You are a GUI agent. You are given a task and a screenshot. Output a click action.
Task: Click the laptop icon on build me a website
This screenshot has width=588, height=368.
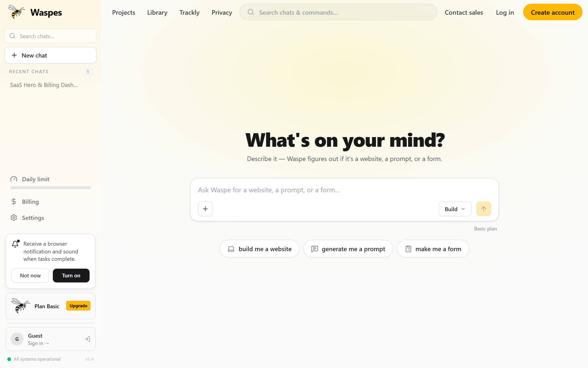[x=231, y=249]
